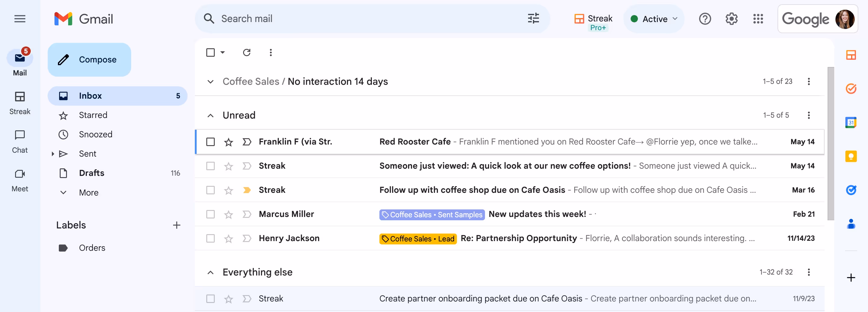Screen dimensions: 868x312
Task: Select the Franklin F email checkbox
Action: tap(210, 142)
